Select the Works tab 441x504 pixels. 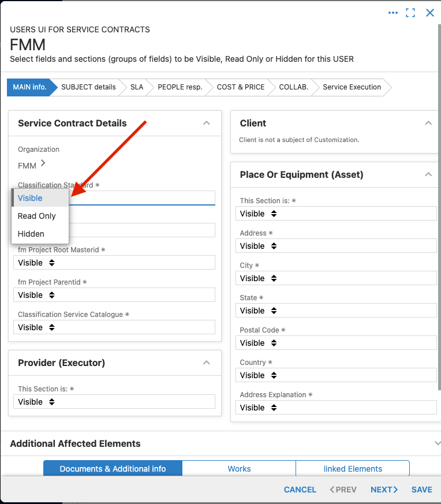pyautogui.click(x=239, y=469)
